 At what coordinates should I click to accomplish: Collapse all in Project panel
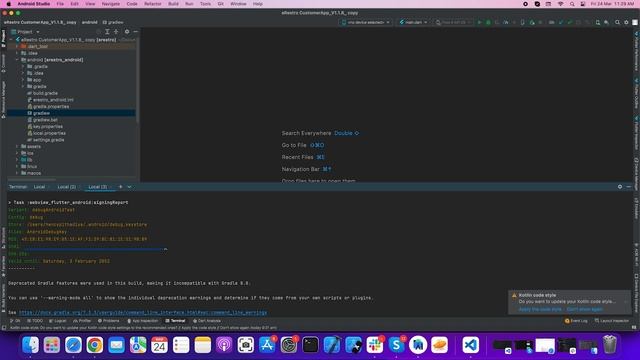[116, 32]
